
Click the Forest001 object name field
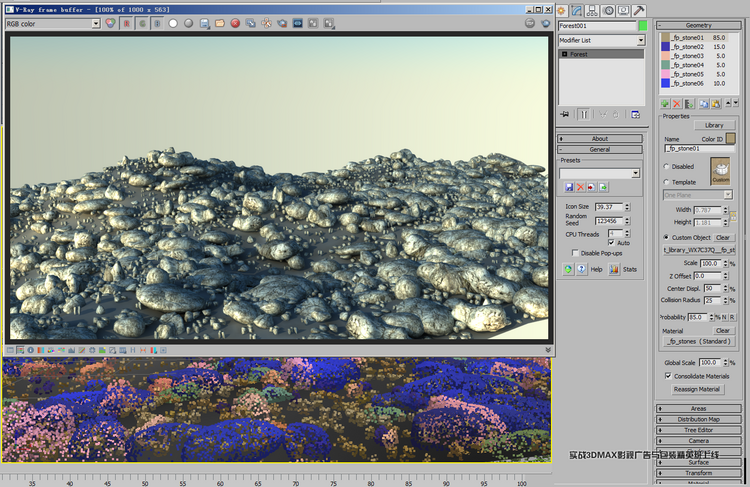tap(597, 25)
